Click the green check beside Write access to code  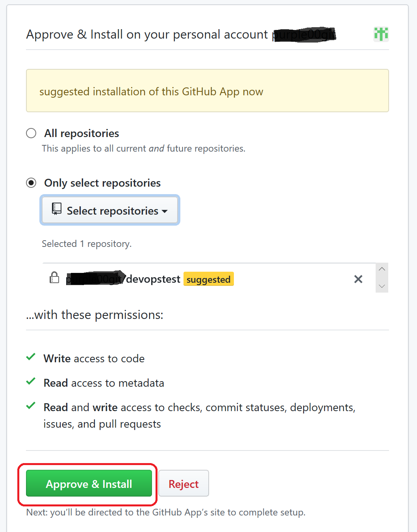(x=31, y=357)
